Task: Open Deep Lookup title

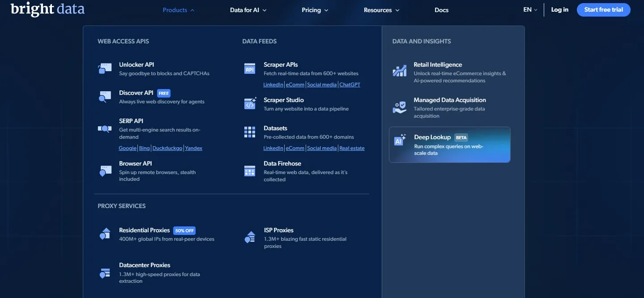Action: (x=432, y=137)
